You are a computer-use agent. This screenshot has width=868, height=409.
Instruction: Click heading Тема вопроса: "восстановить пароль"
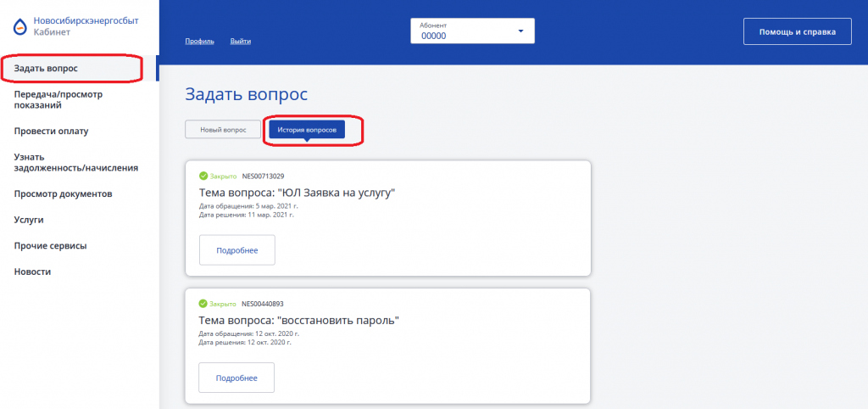[x=299, y=321]
